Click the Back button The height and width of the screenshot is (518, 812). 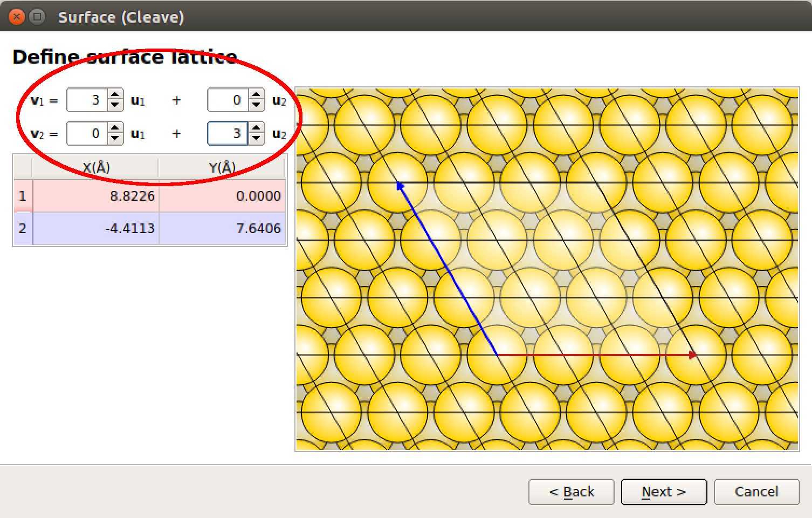[572, 492]
